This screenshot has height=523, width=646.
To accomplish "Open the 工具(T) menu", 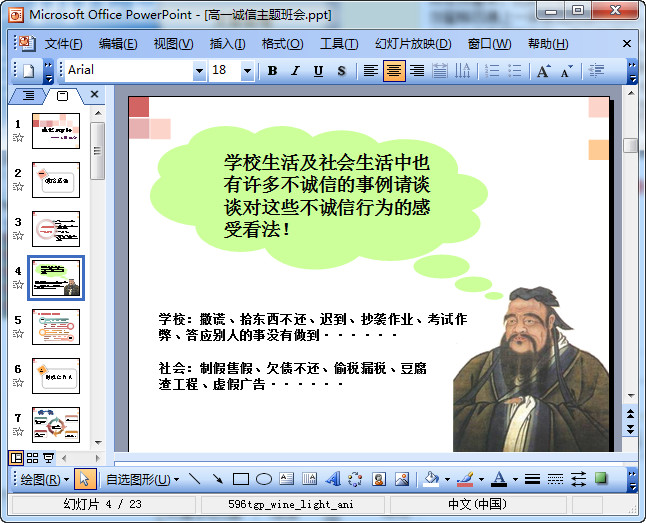I will tap(339, 44).
